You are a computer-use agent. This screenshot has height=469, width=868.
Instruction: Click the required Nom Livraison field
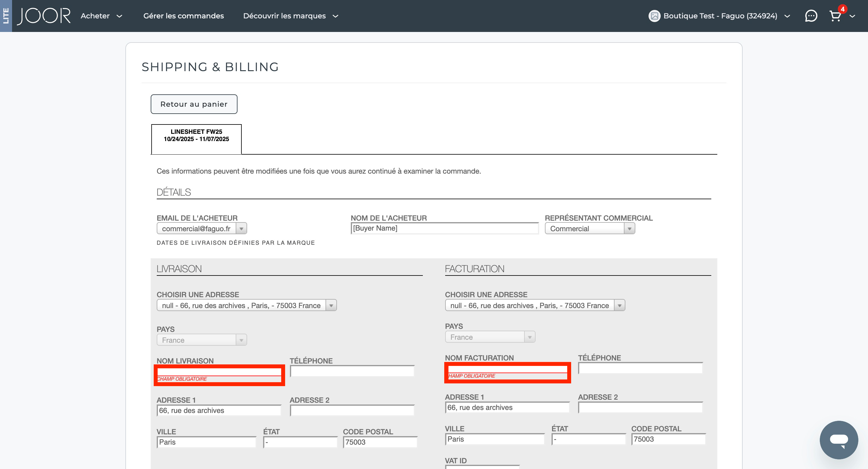click(x=219, y=371)
